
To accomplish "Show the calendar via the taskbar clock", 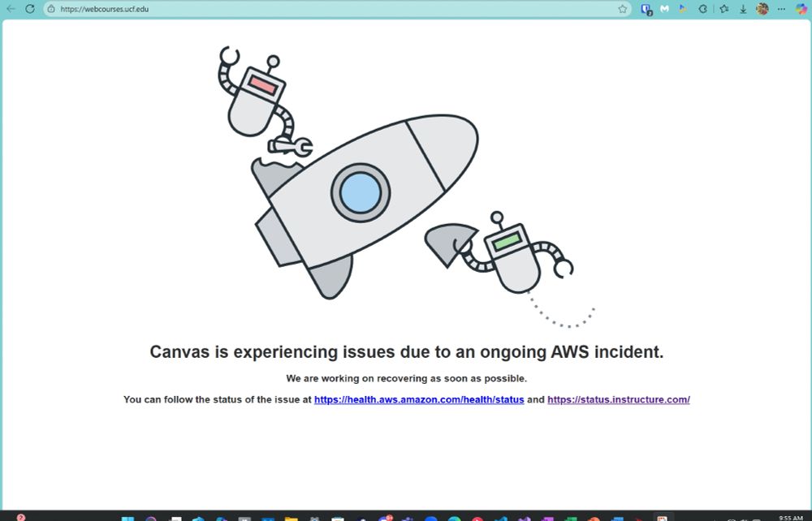I will pyautogui.click(x=790, y=518).
